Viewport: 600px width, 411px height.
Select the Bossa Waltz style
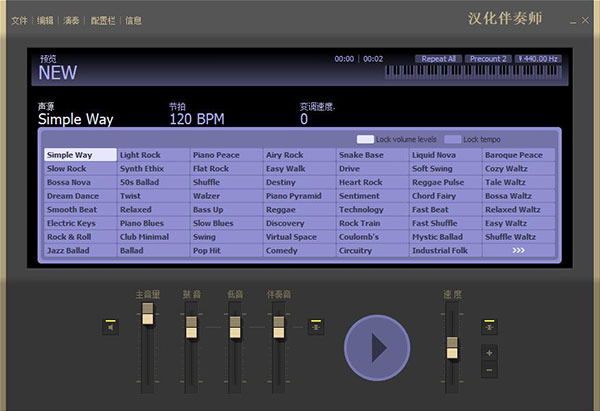pos(518,196)
